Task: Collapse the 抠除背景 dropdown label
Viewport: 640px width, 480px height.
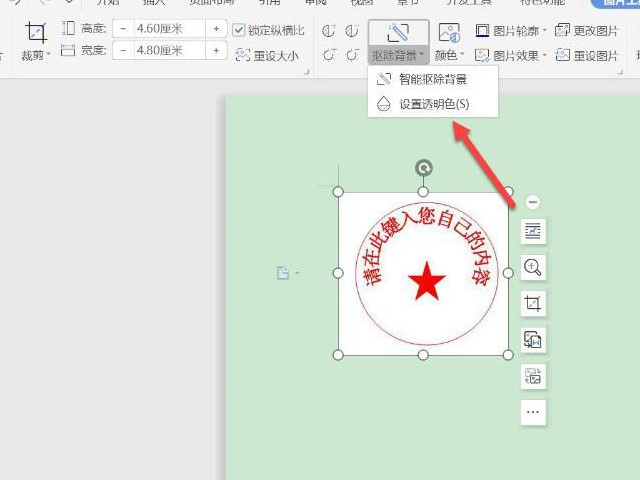Action: [398, 55]
